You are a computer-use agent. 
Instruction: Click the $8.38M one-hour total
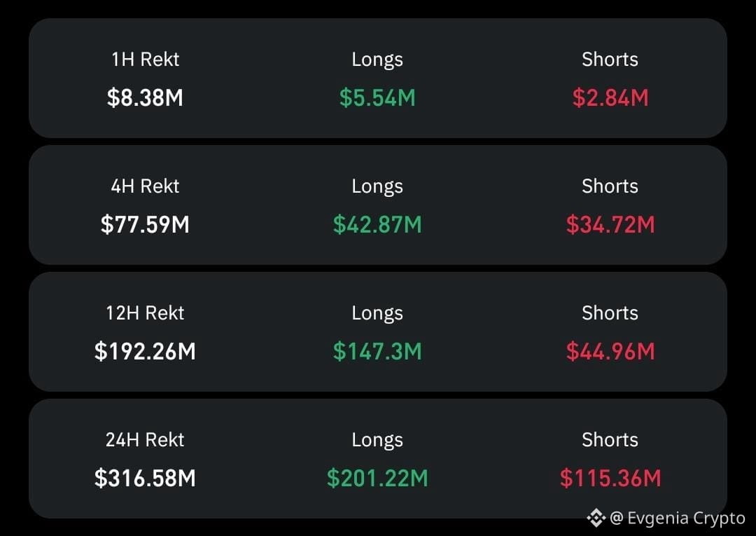tap(145, 97)
